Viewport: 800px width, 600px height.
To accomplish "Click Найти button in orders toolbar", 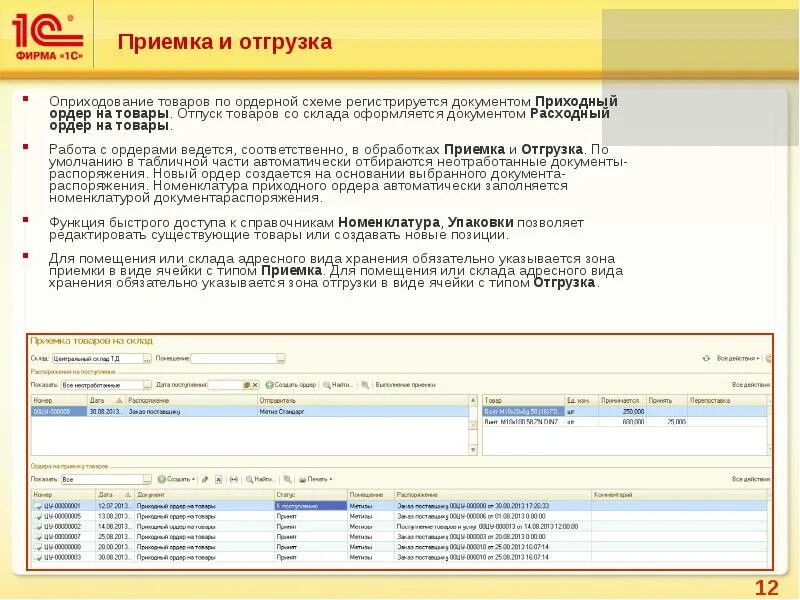I will 260,479.
